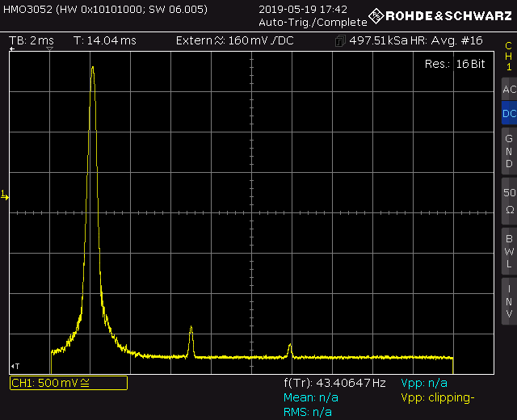The image size is (517, 420).
Task: Click the tallest waveform peak
Action: click(x=92, y=68)
